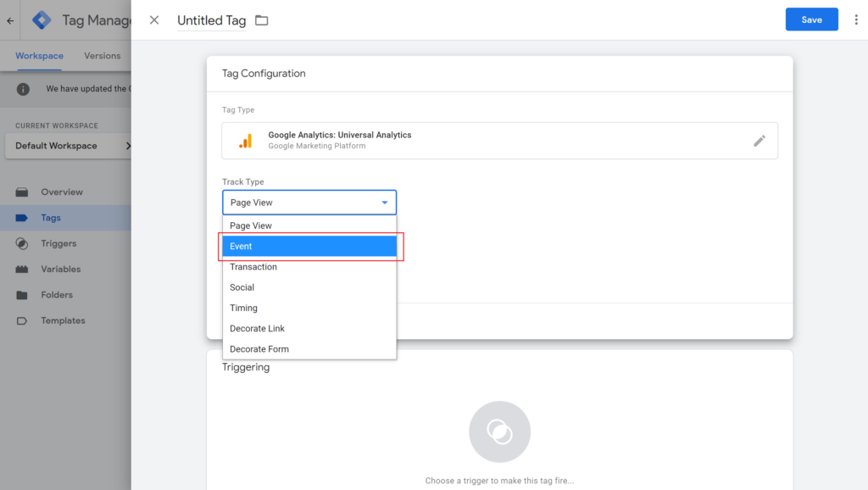
Task: Close the Untitled Tag editor panel
Action: point(154,20)
